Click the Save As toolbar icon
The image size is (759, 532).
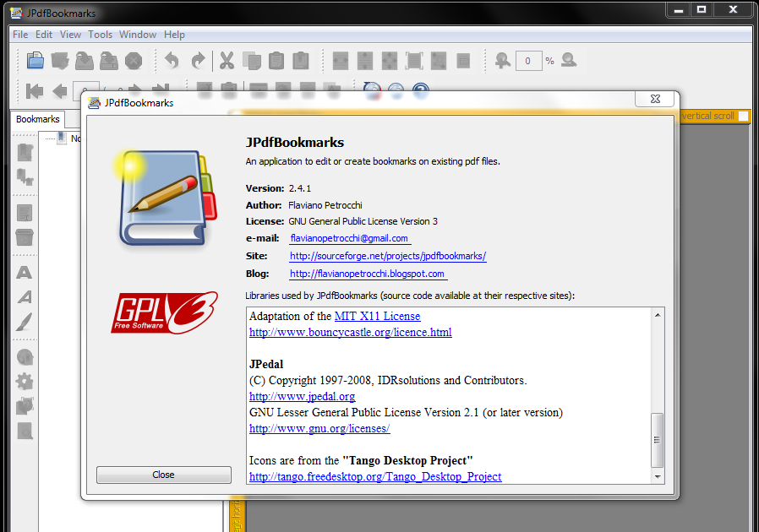[109, 61]
